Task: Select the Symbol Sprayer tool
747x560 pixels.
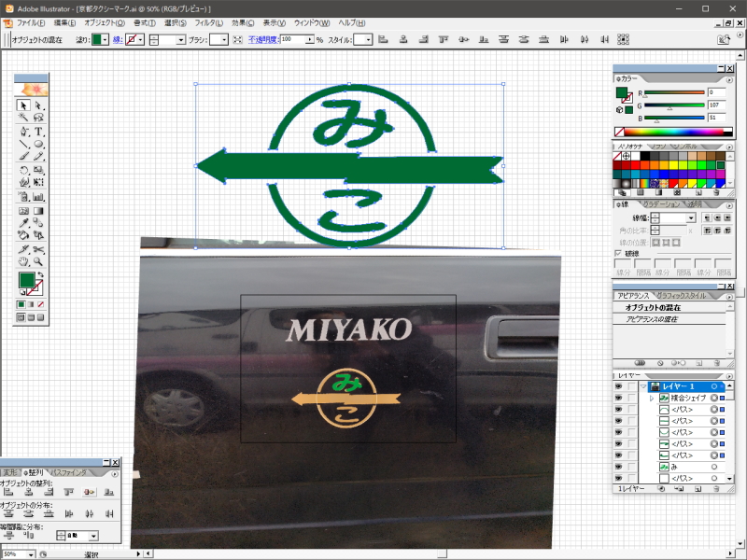Action: (23, 197)
